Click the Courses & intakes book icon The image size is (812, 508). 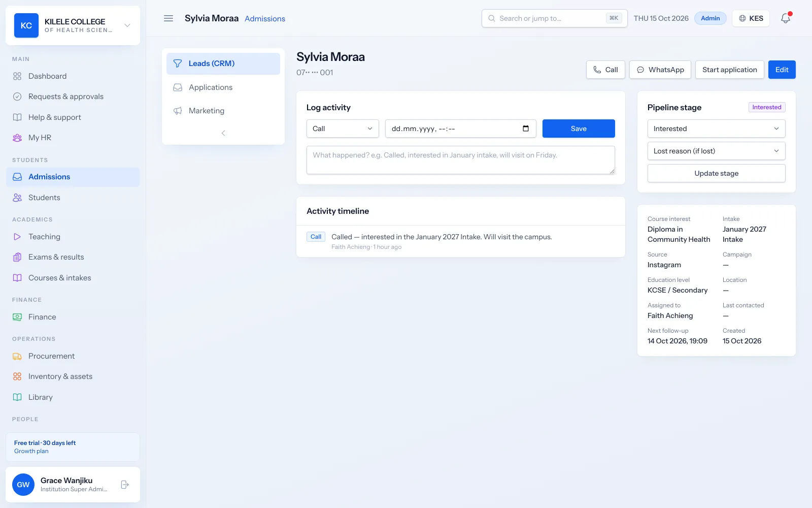coord(17,278)
